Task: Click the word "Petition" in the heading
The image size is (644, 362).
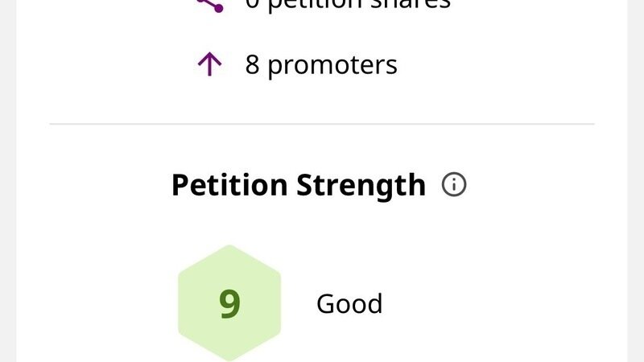Action: (x=229, y=185)
